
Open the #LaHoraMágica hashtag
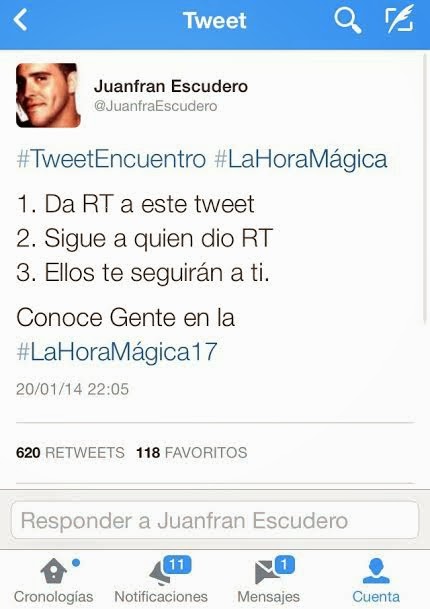[301, 160]
